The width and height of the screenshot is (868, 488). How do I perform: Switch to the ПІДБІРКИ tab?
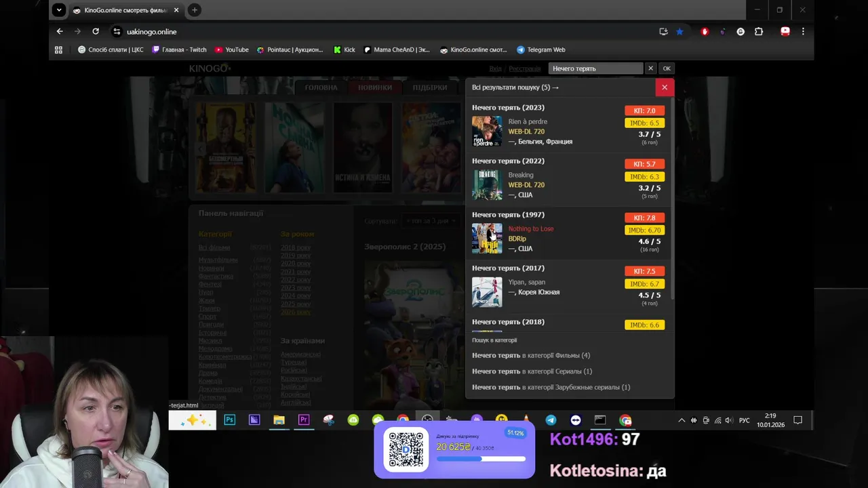(430, 87)
